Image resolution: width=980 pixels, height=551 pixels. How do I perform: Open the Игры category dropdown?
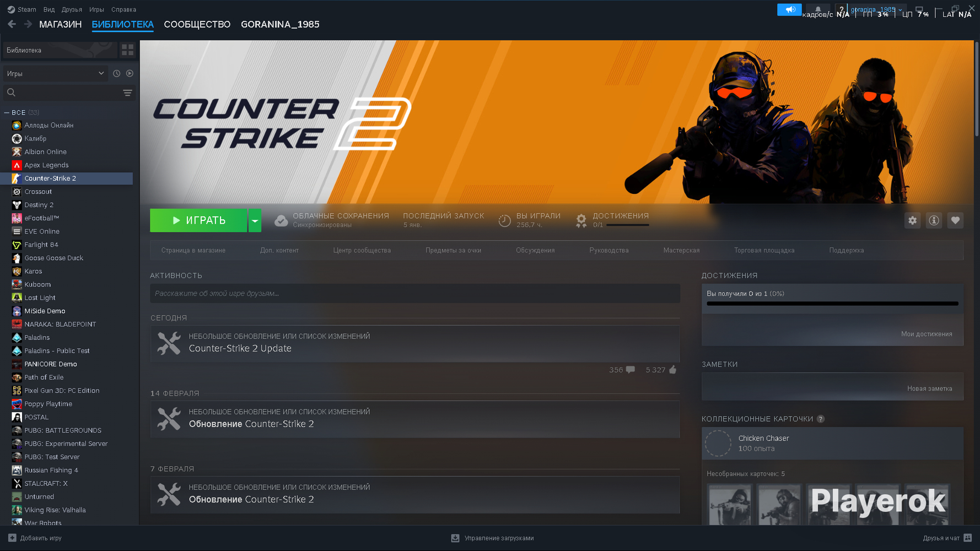[55, 73]
